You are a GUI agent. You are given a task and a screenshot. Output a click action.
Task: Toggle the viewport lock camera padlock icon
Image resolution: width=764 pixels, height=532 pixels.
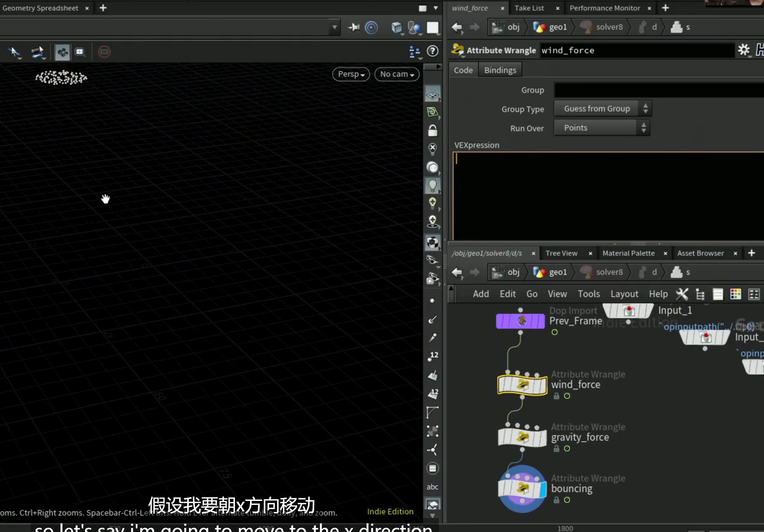(433, 131)
